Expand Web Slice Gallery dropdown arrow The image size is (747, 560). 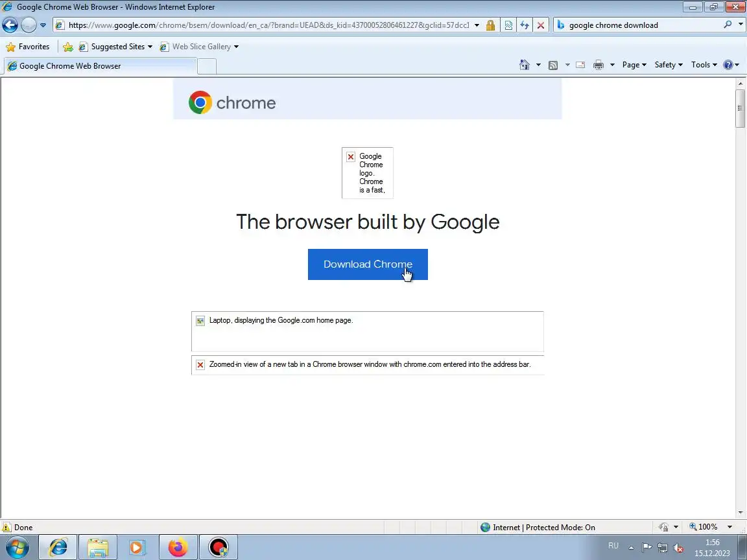pyautogui.click(x=236, y=47)
